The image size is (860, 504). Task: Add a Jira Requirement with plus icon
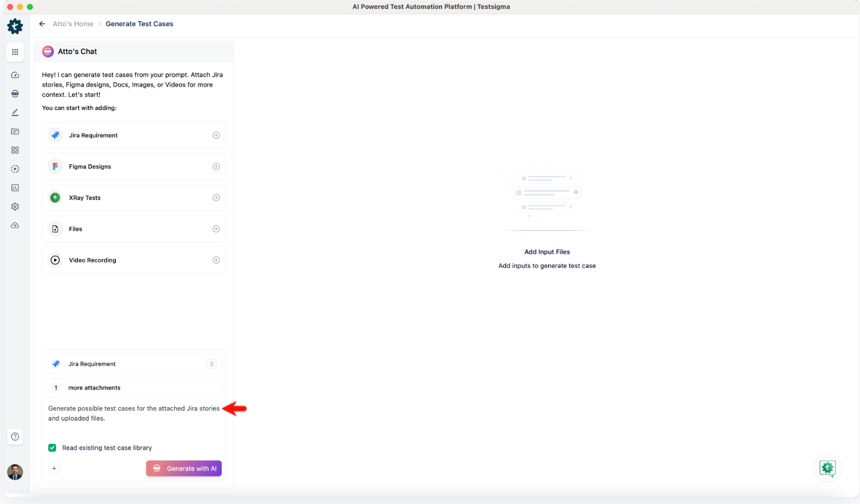tap(216, 135)
